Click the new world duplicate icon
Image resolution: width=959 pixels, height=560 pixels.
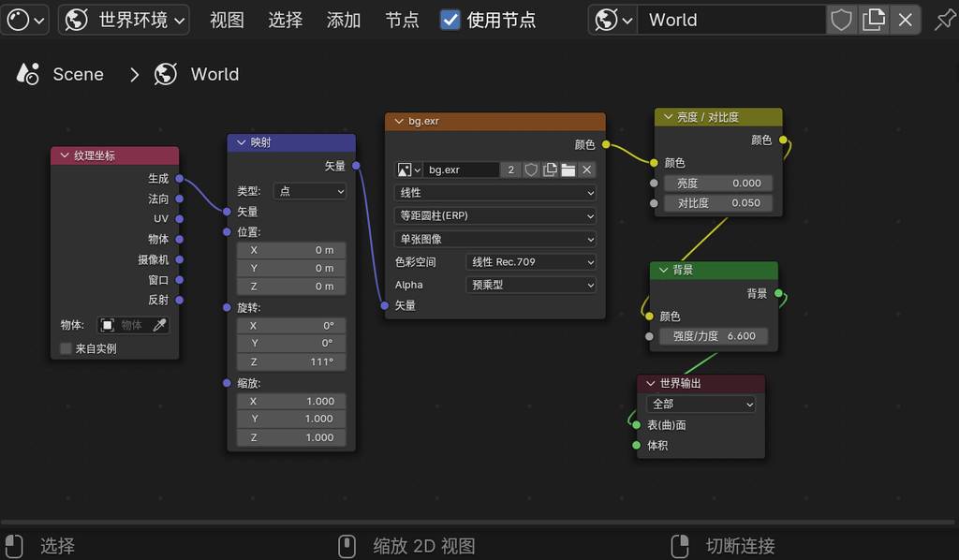[x=873, y=20]
